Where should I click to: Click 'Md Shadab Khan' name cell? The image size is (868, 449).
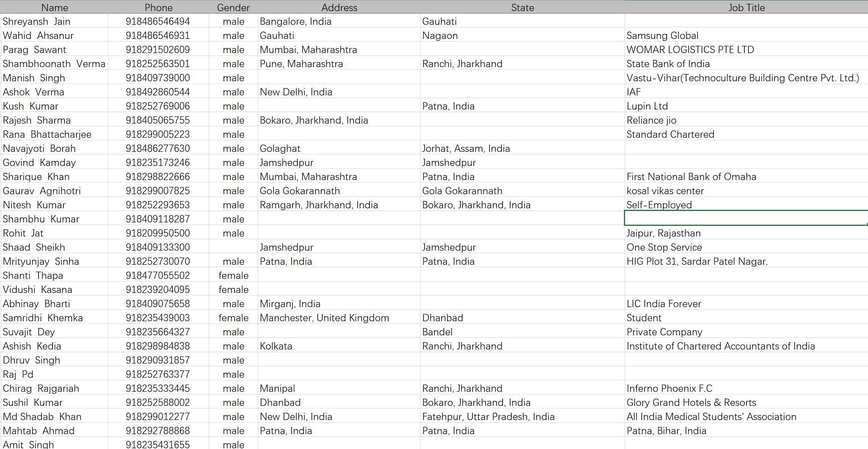55,417
